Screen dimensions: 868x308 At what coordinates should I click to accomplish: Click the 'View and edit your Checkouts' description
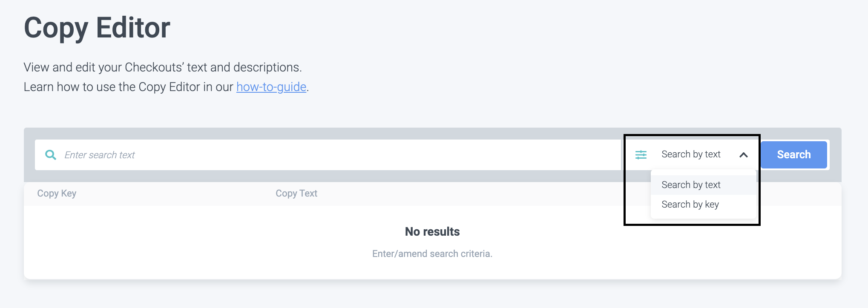162,68
